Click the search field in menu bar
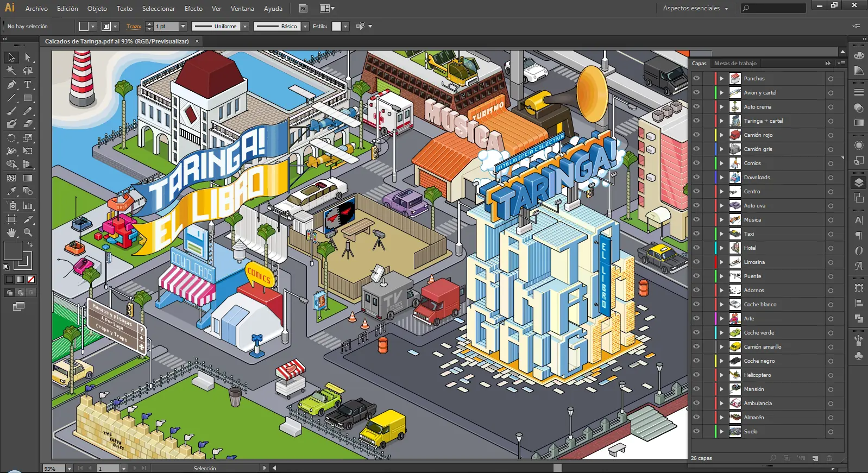This screenshot has width=868, height=473. (773, 8)
